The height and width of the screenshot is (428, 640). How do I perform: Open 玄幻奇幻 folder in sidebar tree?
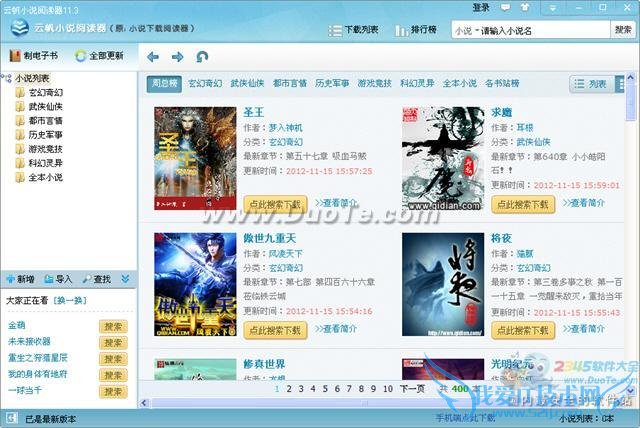tap(39, 93)
